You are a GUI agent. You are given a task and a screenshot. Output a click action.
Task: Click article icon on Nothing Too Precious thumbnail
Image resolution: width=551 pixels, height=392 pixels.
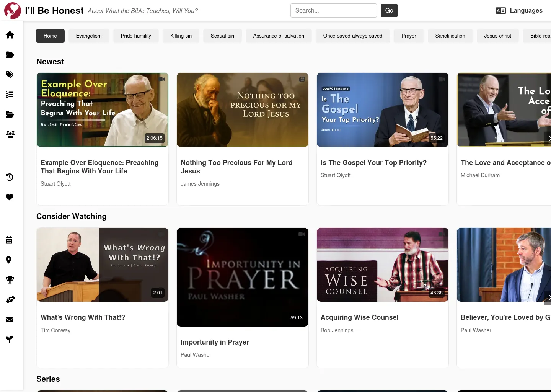(x=302, y=79)
